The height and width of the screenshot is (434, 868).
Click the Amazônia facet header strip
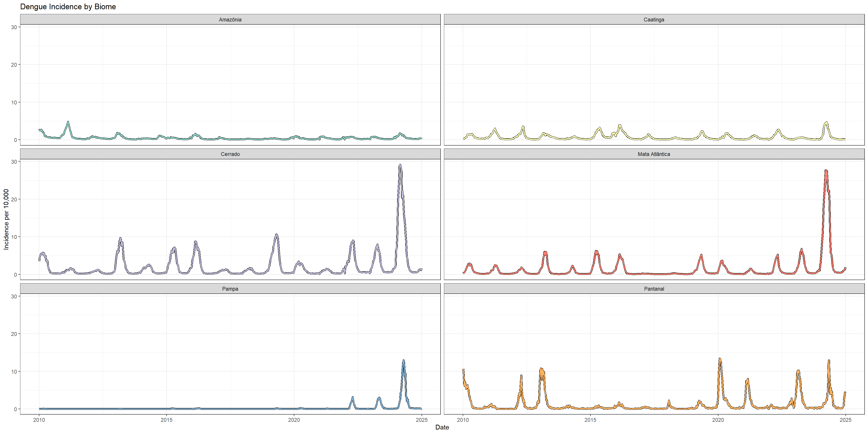[x=230, y=19]
